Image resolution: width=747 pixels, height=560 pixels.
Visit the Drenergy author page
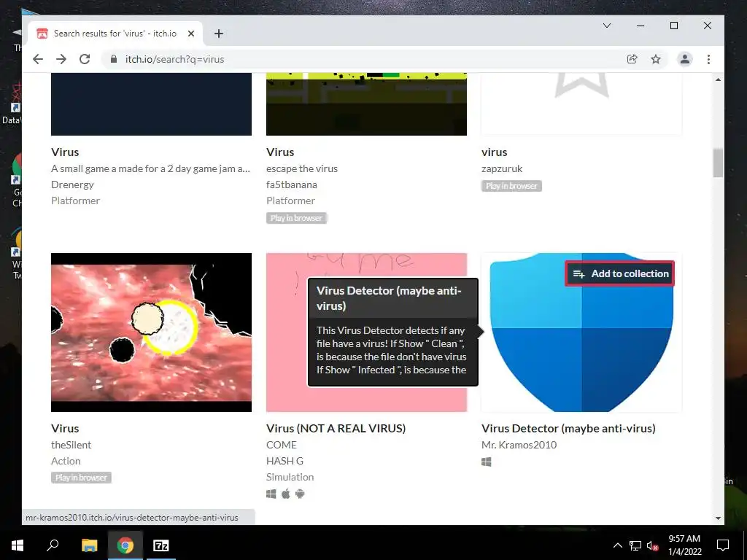[72, 184]
